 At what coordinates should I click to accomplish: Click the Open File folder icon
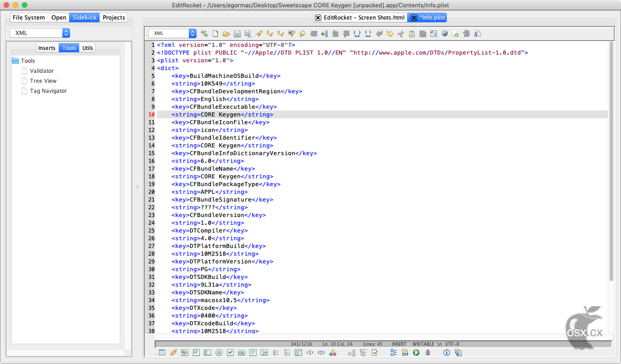point(226,34)
